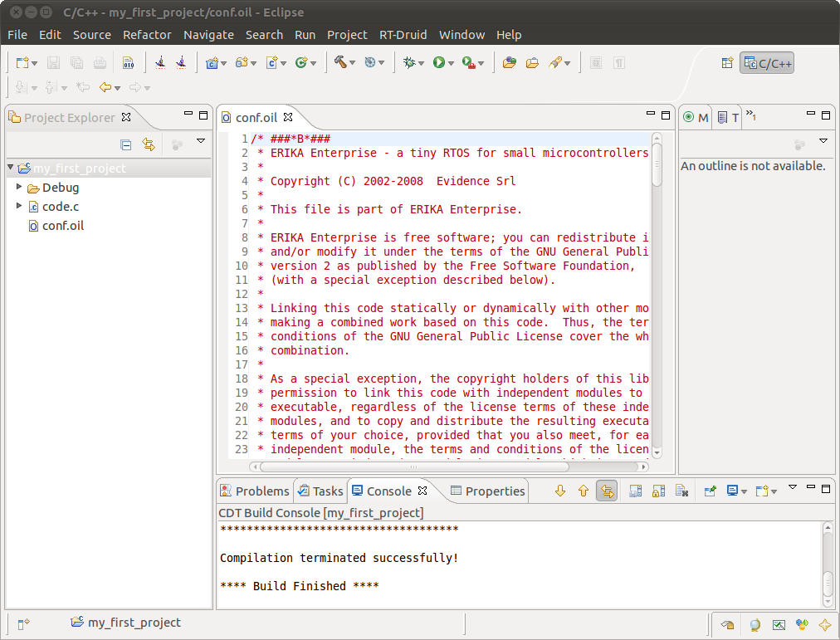Open dropdown beside Run play icon
The image size is (840, 640).
tap(451, 63)
